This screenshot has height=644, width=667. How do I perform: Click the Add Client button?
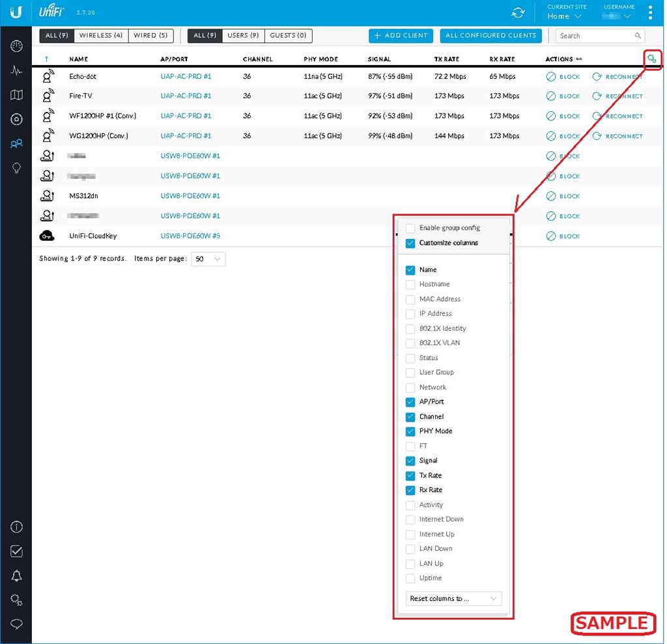coord(401,36)
